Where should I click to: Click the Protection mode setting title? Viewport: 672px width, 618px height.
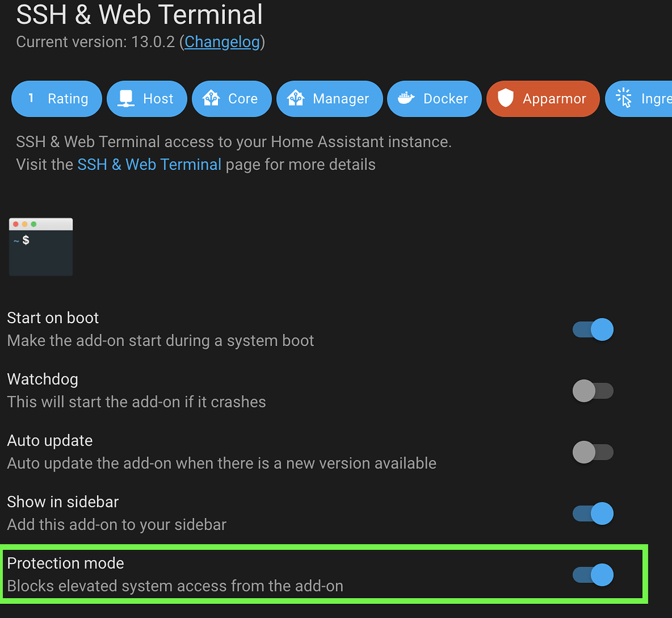pos(65,563)
